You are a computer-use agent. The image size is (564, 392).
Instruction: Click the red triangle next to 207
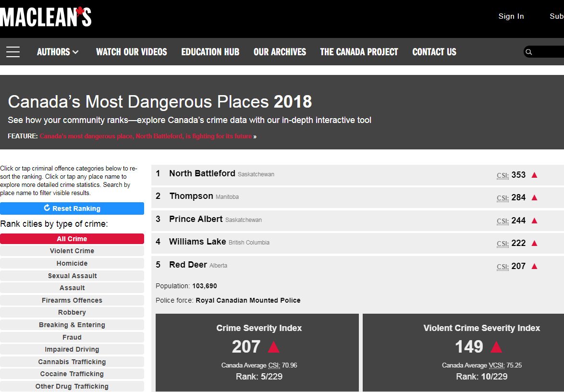coord(273,347)
